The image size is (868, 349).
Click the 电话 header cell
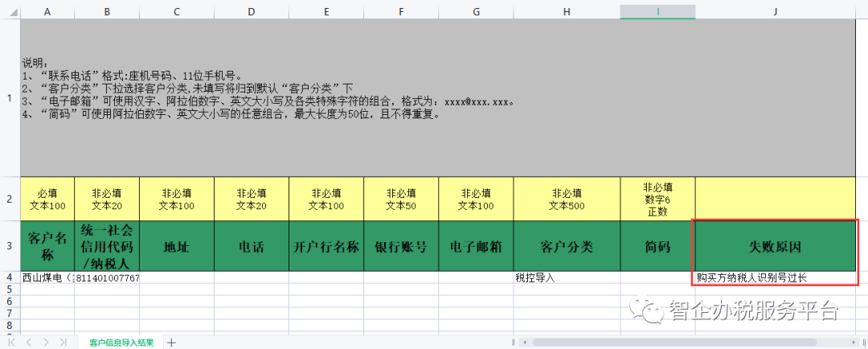[252, 246]
